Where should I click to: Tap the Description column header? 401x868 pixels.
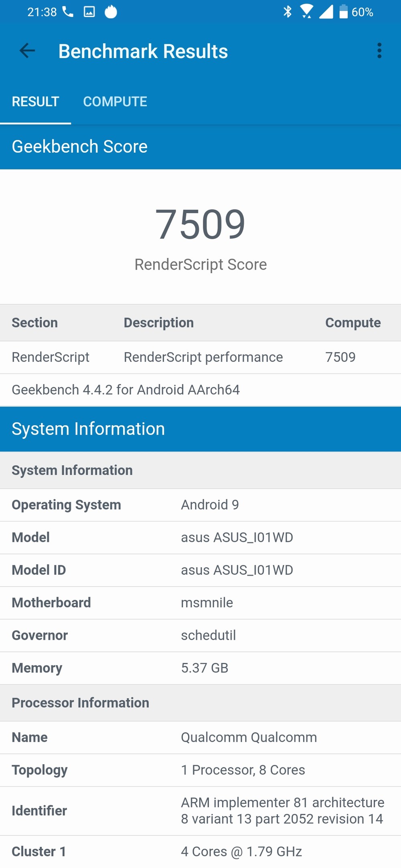159,323
